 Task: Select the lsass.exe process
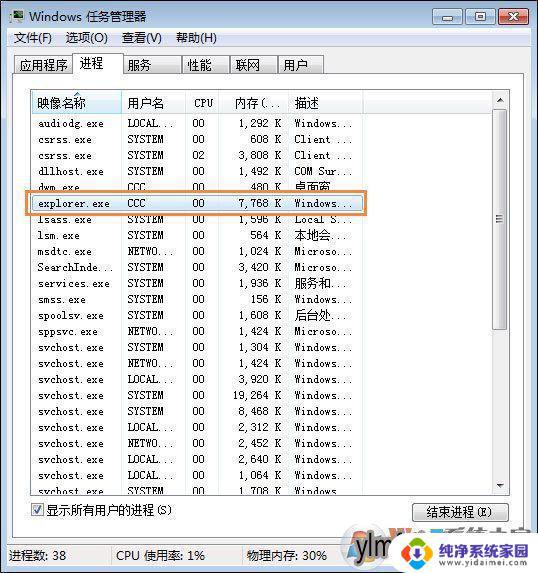click(x=197, y=219)
